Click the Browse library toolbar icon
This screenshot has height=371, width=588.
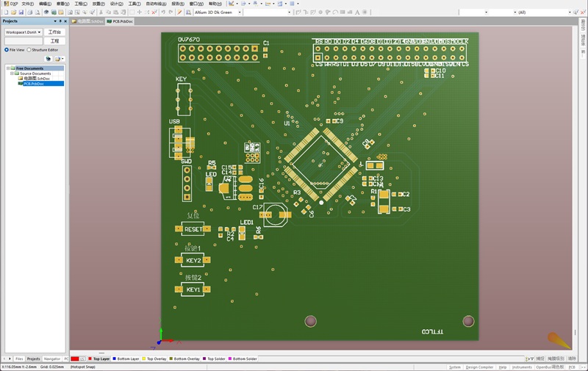click(x=188, y=12)
